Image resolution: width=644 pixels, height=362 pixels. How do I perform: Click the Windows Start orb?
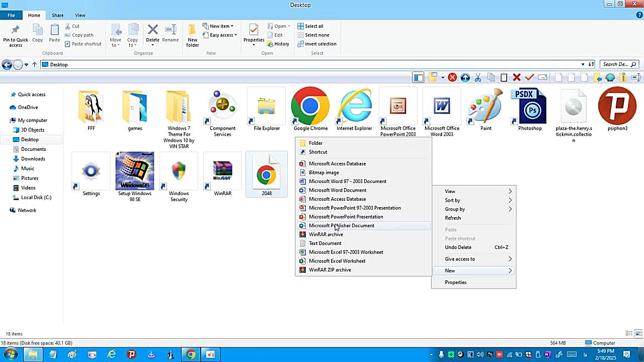click(x=11, y=354)
